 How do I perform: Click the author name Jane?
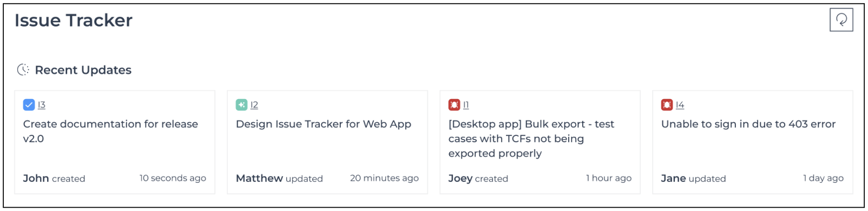pyautogui.click(x=674, y=178)
